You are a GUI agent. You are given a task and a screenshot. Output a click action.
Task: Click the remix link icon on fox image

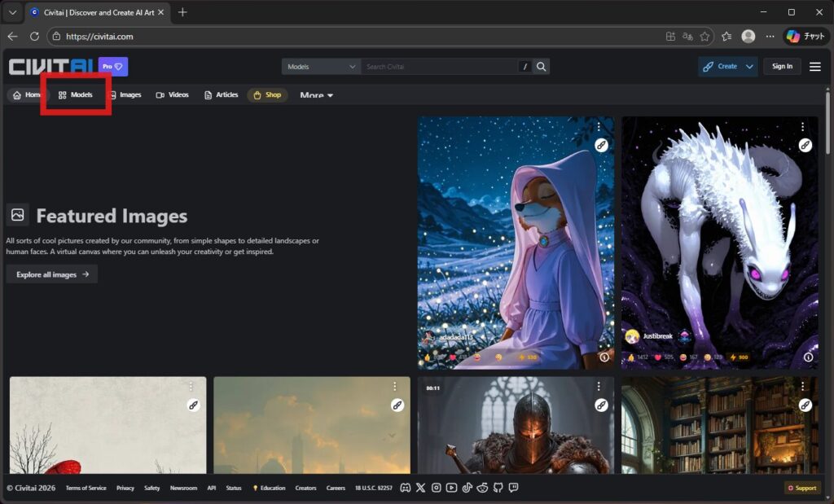point(601,145)
